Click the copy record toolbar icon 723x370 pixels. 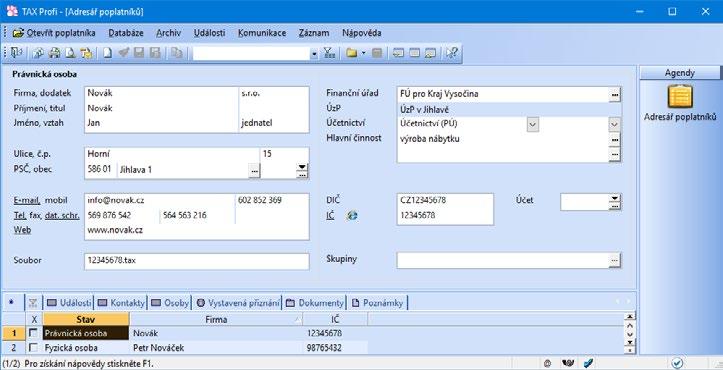click(176, 53)
